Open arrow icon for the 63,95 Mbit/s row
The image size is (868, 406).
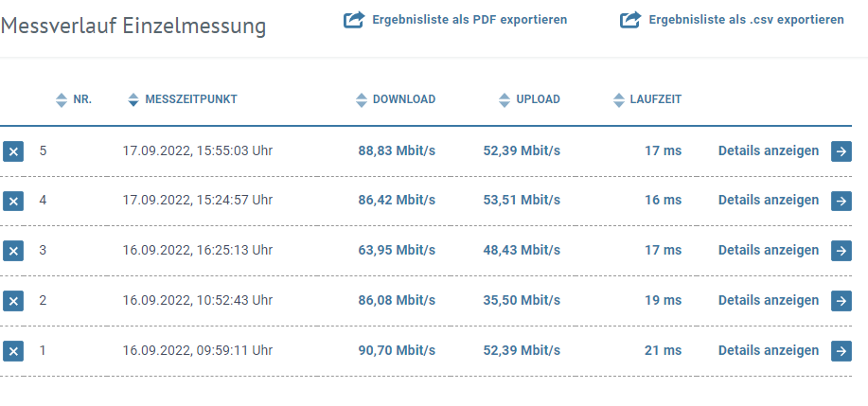[841, 251]
